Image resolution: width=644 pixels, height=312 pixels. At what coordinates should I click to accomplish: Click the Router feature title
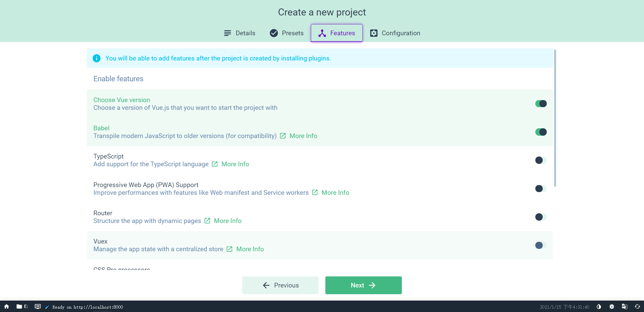pos(103,213)
